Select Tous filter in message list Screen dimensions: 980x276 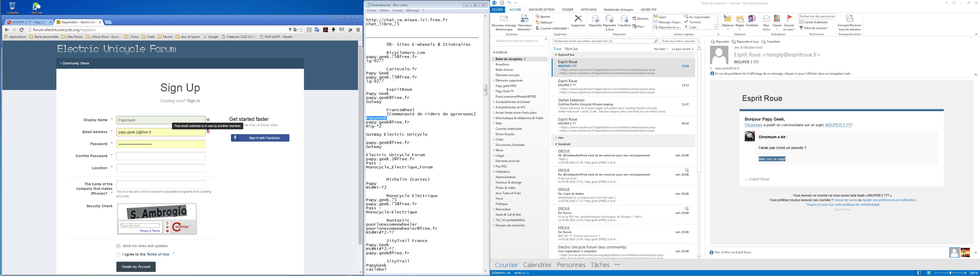point(557,49)
